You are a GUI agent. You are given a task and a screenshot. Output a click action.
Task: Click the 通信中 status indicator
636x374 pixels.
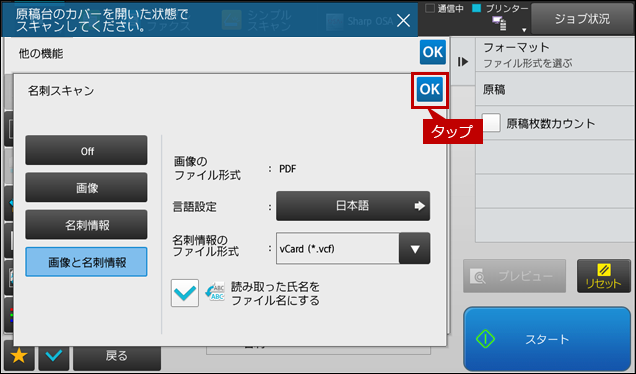click(444, 9)
